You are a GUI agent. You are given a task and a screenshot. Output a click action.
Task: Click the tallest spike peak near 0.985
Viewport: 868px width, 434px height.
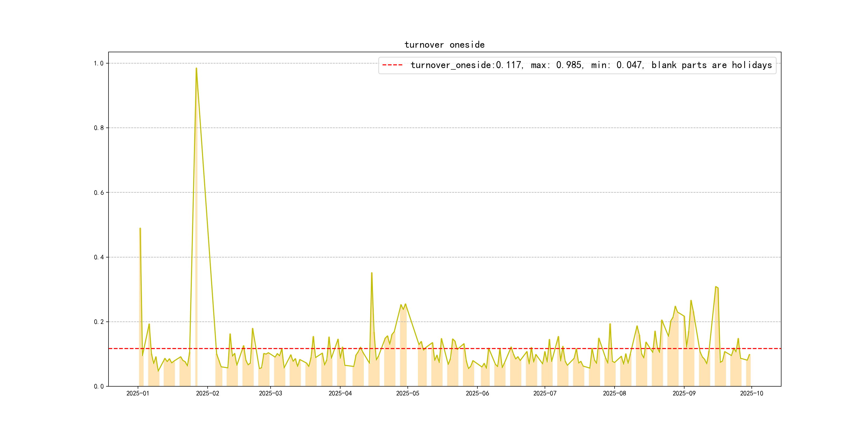click(196, 68)
